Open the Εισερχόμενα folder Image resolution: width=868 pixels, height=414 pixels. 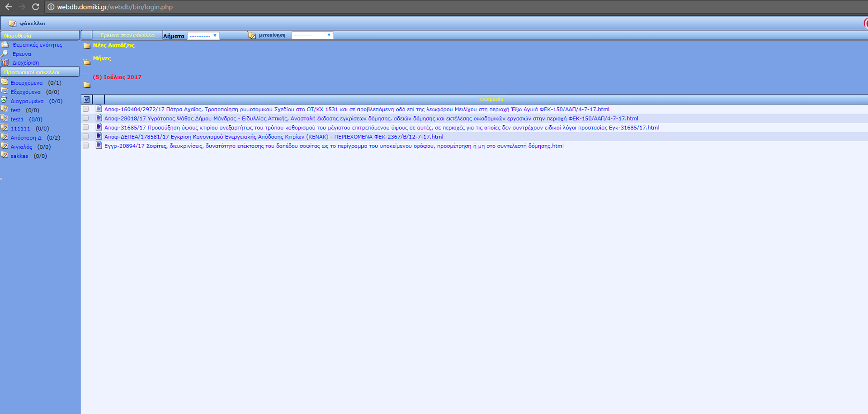pyautogui.click(x=27, y=83)
